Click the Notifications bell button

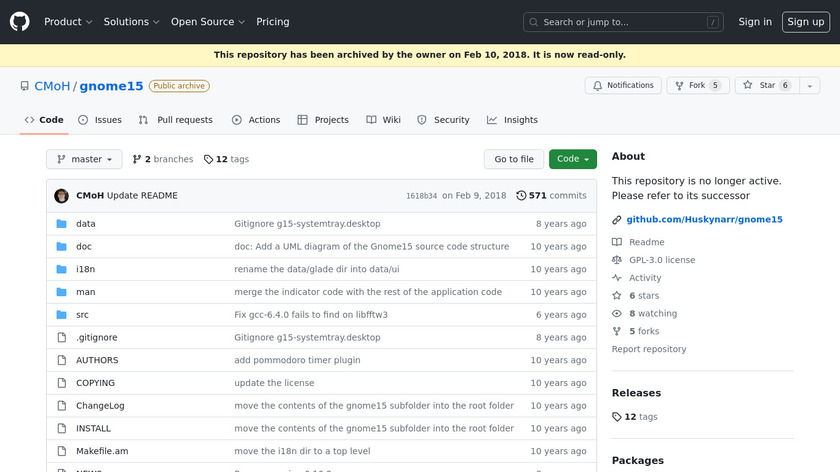(623, 86)
